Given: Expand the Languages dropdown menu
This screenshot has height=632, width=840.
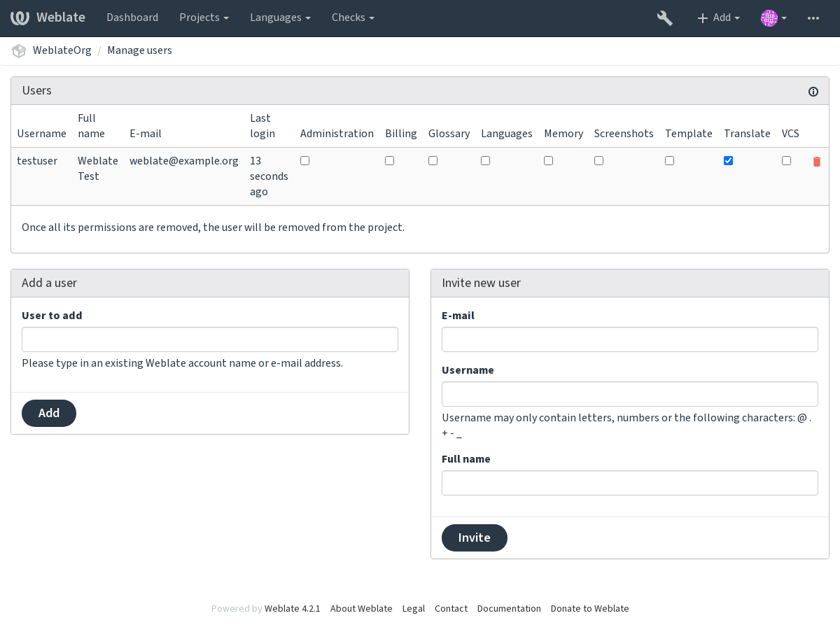Looking at the screenshot, I should 280,17.
